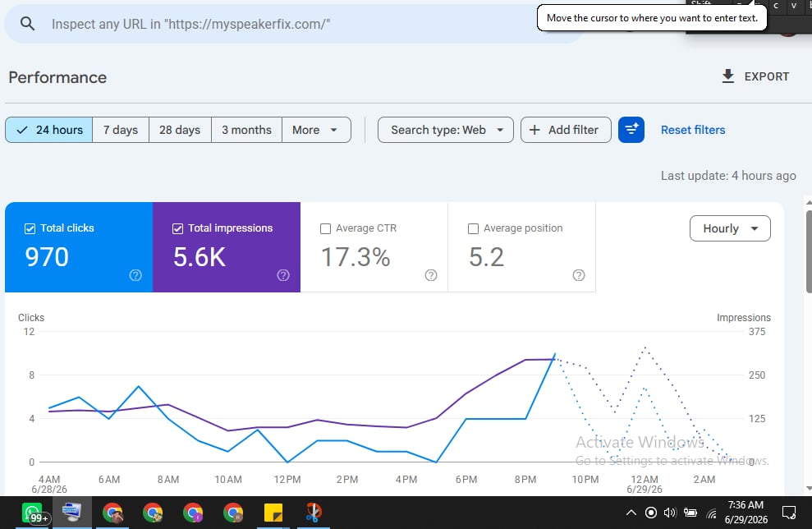Screen dimensions: 812x529
Task: Select the Total clicks 970 card
Action: [x=79, y=247]
